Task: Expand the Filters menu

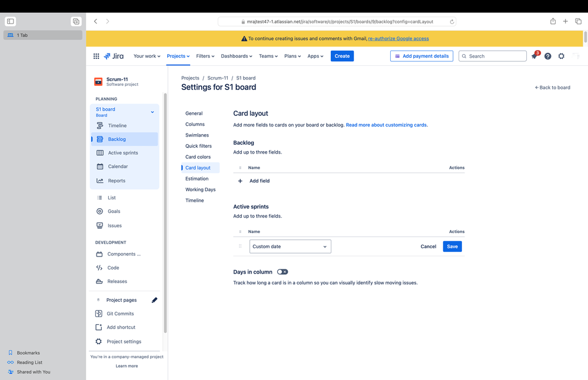Action: (205, 56)
